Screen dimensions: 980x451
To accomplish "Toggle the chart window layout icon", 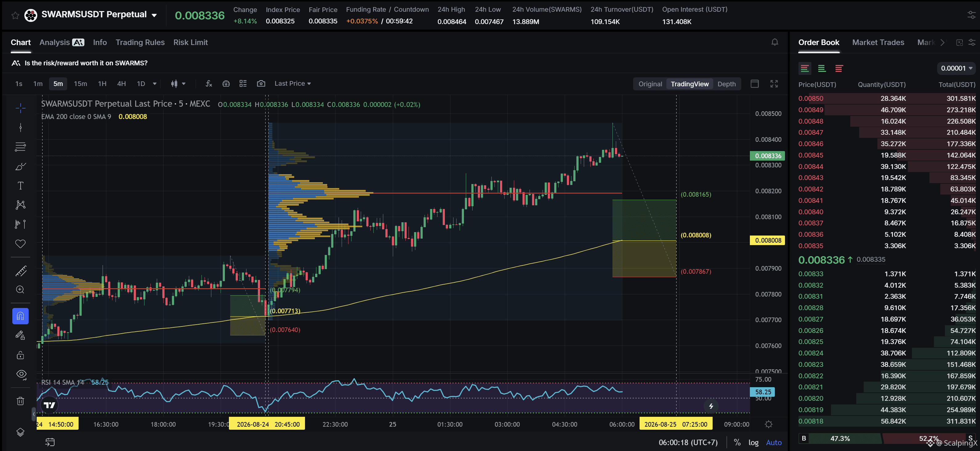I will [755, 84].
